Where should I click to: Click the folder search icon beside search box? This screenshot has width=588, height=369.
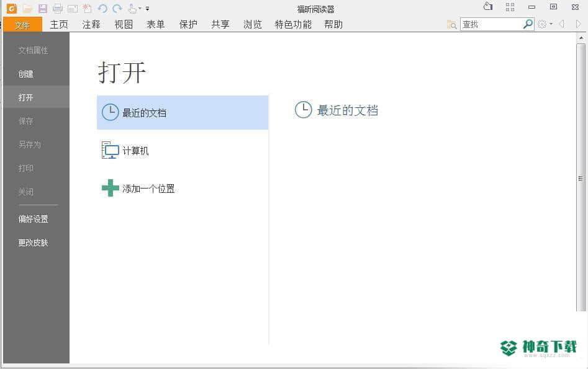point(451,24)
